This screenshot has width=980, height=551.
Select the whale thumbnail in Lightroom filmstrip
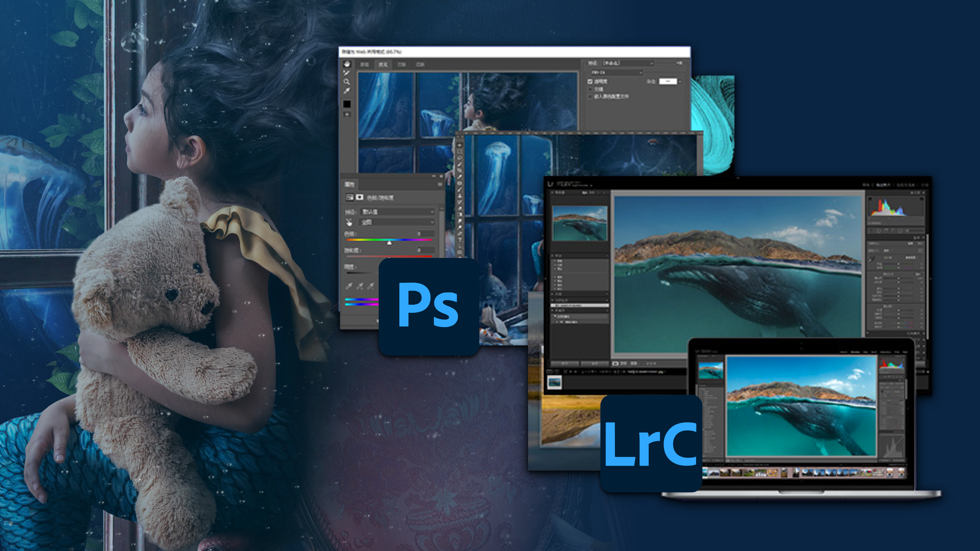click(554, 382)
